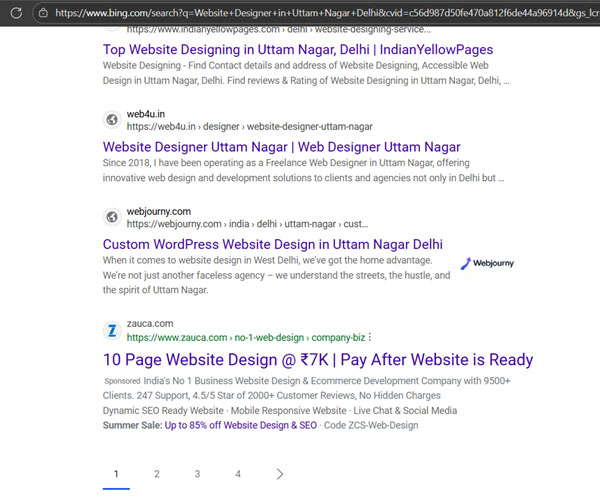Click the Webjourny logo thumbnail
Screen dimensions: 600x500
pos(488,264)
